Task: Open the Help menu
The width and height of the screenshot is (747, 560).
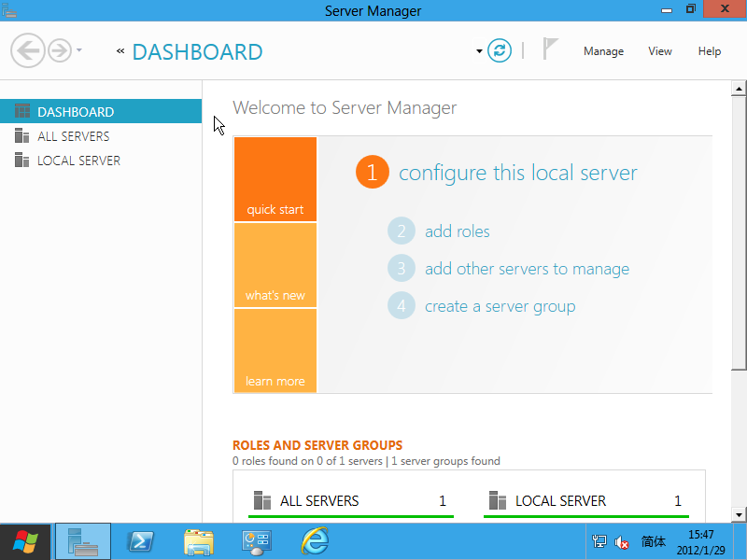Action: click(710, 51)
